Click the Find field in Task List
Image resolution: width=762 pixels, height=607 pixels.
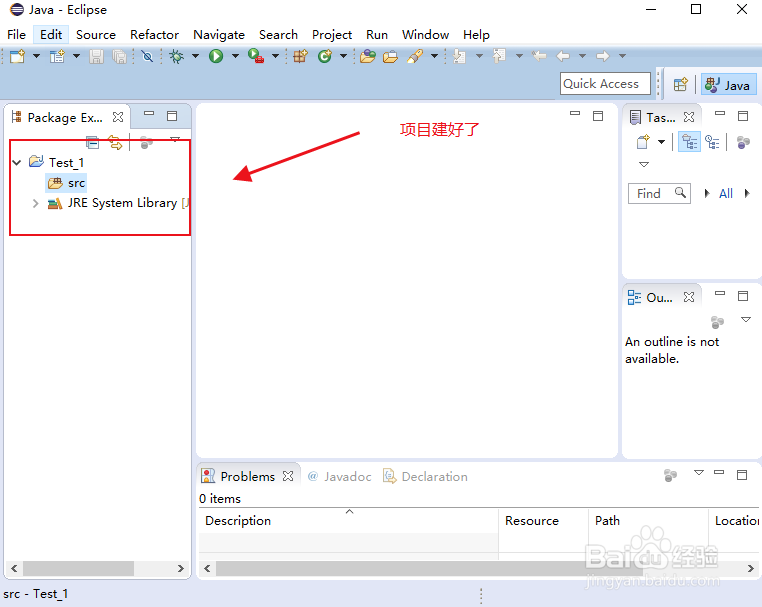click(659, 193)
